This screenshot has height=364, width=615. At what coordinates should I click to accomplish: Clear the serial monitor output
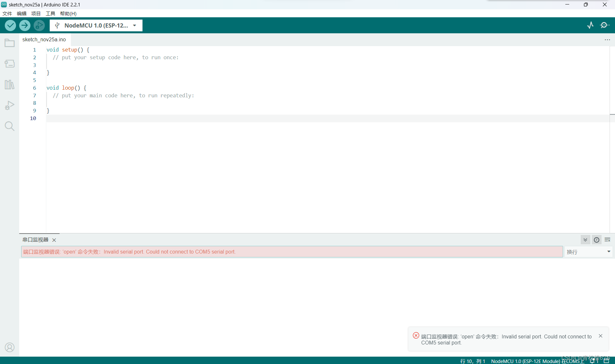pyautogui.click(x=607, y=240)
